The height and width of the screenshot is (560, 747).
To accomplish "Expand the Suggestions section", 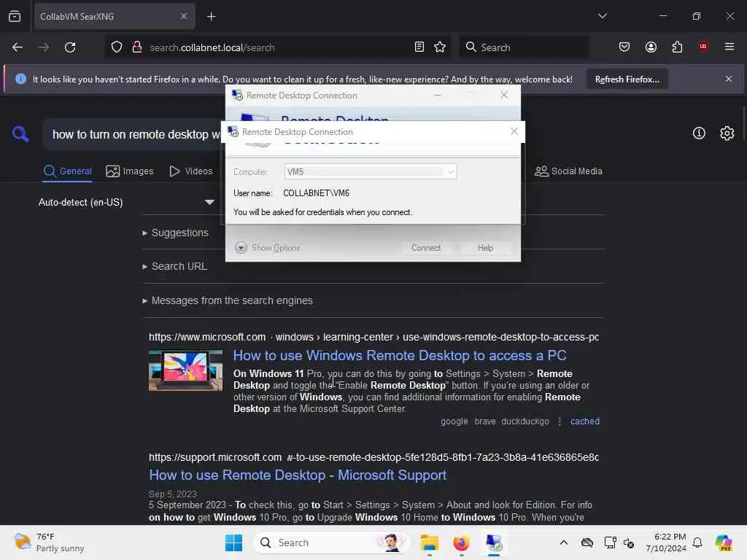I will click(175, 233).
